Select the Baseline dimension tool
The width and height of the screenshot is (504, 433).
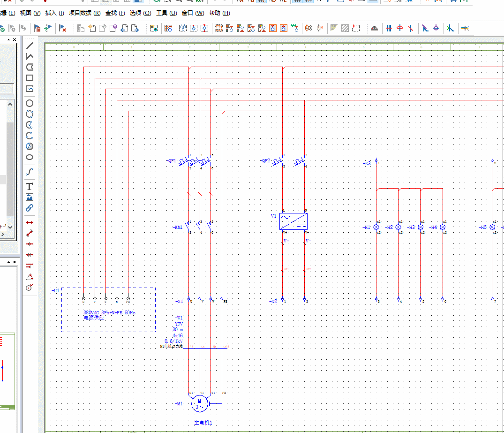30,266
